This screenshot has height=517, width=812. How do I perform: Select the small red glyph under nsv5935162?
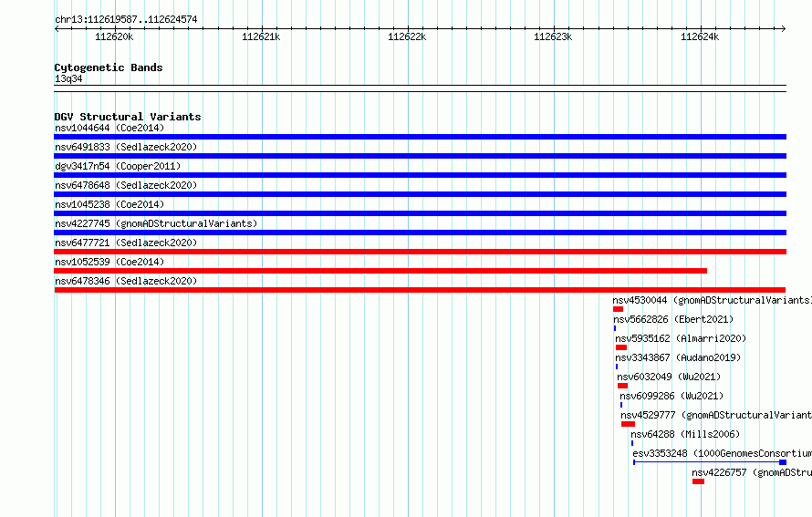click(621, 347)
